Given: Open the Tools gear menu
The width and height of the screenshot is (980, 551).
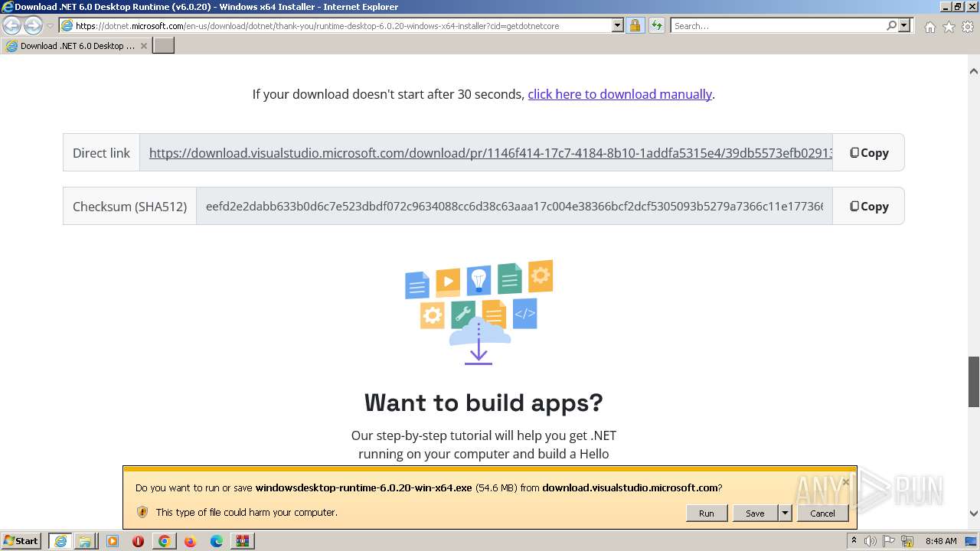Looking at the screenshot, I should [968, 27].
